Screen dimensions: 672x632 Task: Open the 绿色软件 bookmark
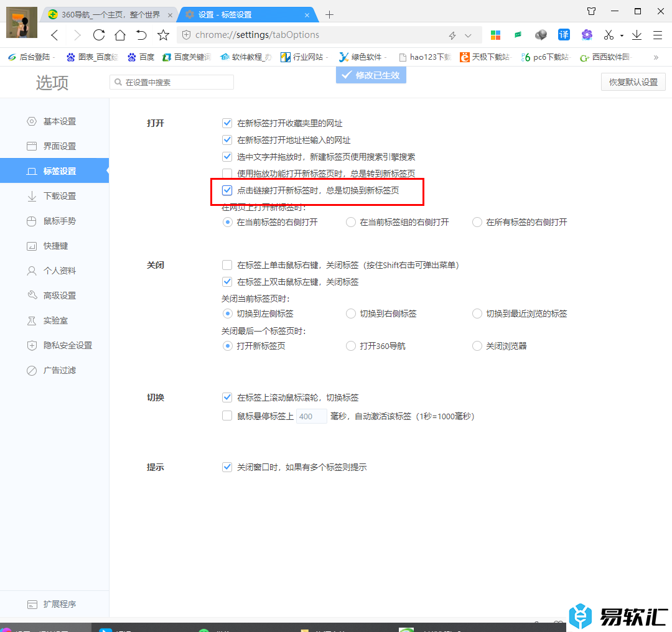(363, 57)
